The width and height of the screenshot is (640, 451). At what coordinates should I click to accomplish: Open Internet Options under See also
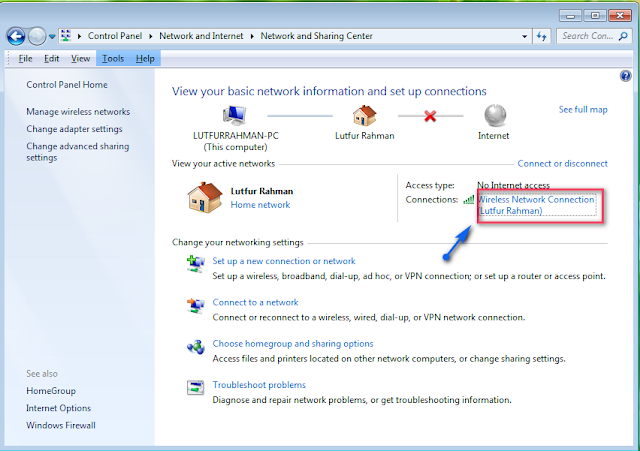(x=58, y=408)
